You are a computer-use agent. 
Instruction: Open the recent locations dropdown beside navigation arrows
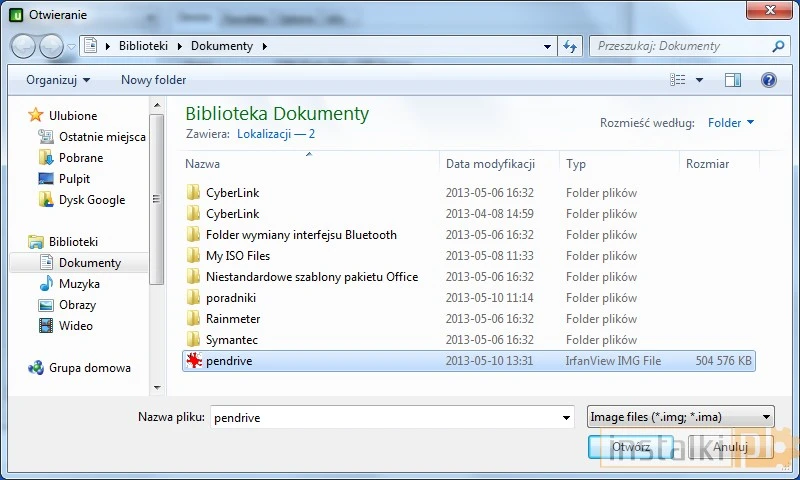pyautogui.click(x=71, y=47)
